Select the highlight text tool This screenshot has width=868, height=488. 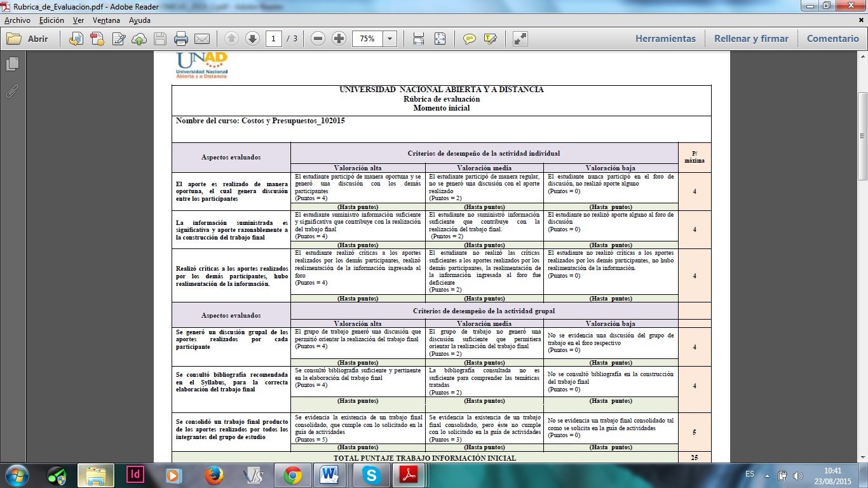click(x=490, y=39)
